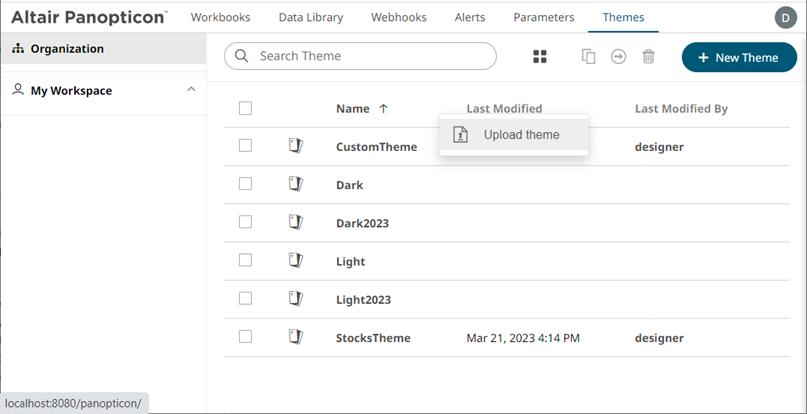Go to the Webhooks tab
807x414 pixels.
399,17
